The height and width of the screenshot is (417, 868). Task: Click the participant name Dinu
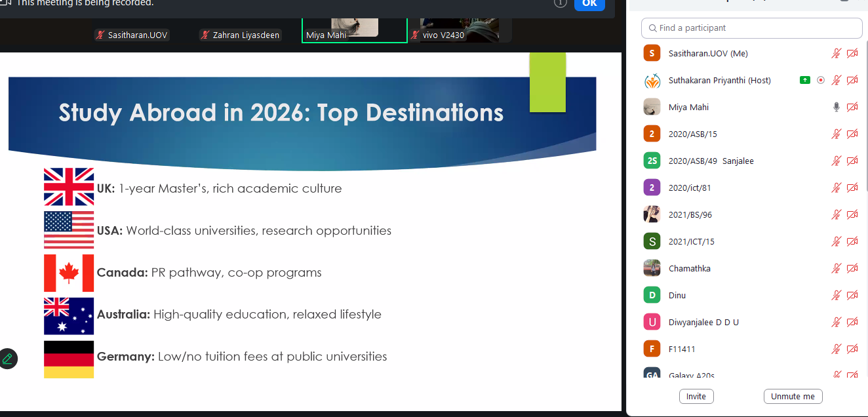coord(677,295)
